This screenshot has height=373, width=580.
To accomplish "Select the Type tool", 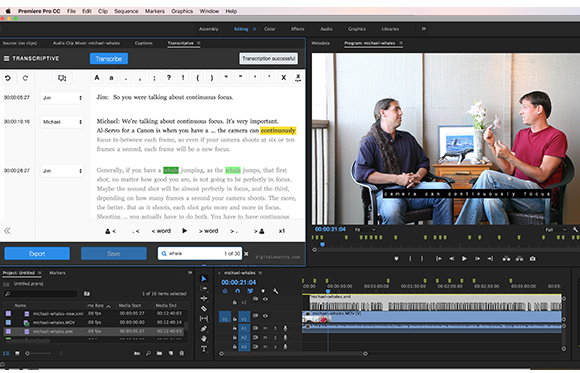I will (204, 349).
